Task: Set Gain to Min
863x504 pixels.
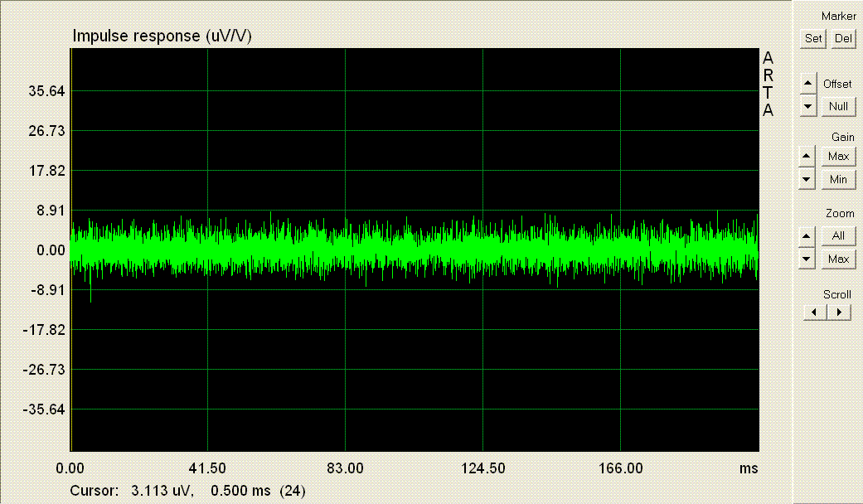Action: [838, 179]
